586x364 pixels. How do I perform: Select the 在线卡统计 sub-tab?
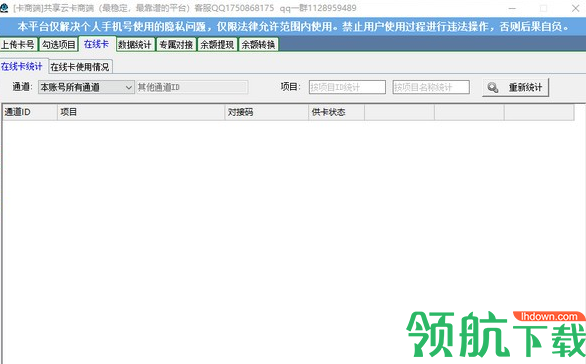pos(23,67)
